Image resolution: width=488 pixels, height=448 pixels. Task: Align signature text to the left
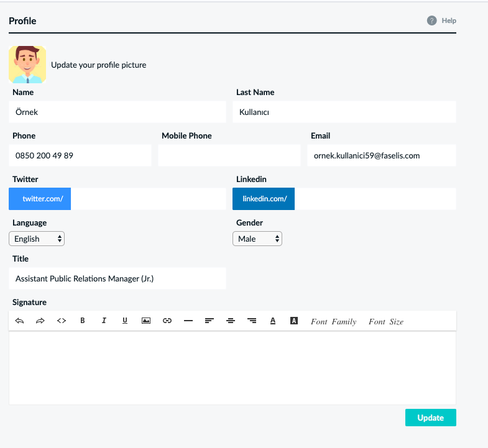pos(209,321)
